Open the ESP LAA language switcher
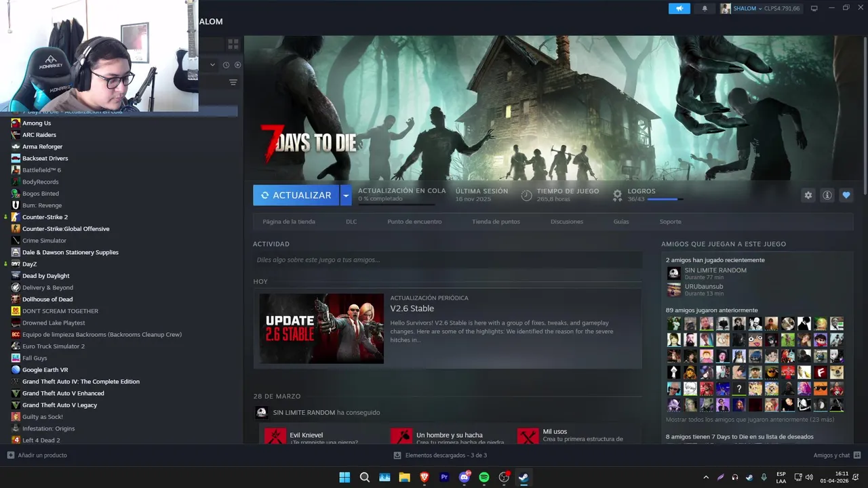The image size is (868, 488). click(781, 477)
